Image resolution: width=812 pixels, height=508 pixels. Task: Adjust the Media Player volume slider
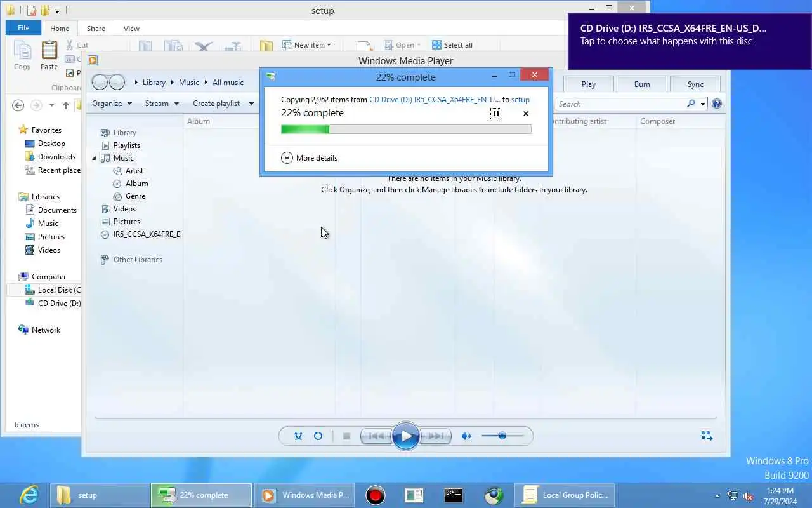click(x=502, y=436)
